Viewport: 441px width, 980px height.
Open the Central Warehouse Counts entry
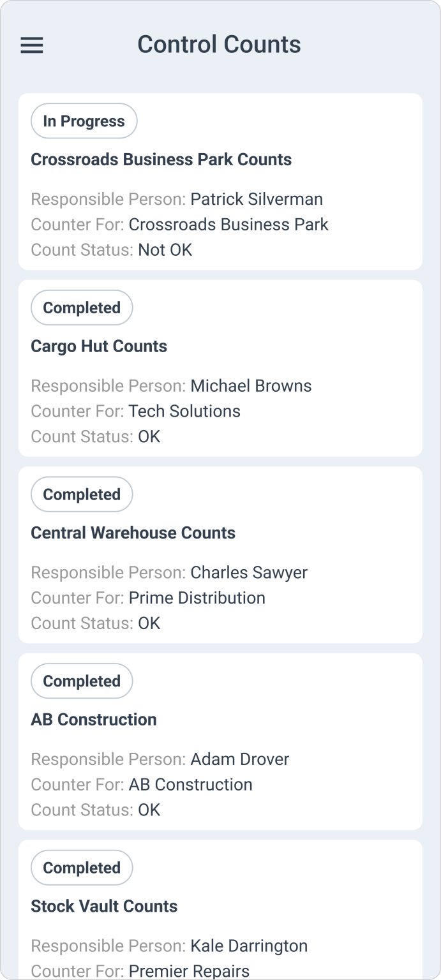[133, 533]
